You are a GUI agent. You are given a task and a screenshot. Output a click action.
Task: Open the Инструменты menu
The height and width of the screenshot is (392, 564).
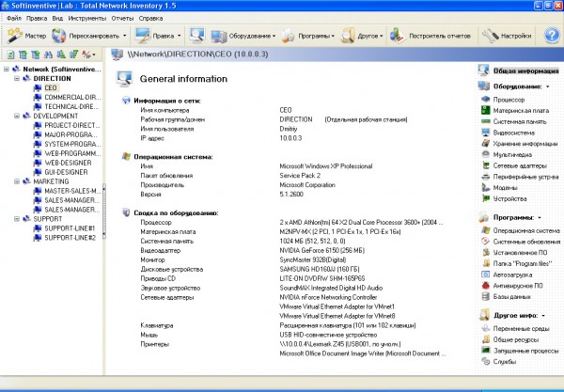pyautogui.click(x=86, y=17)
